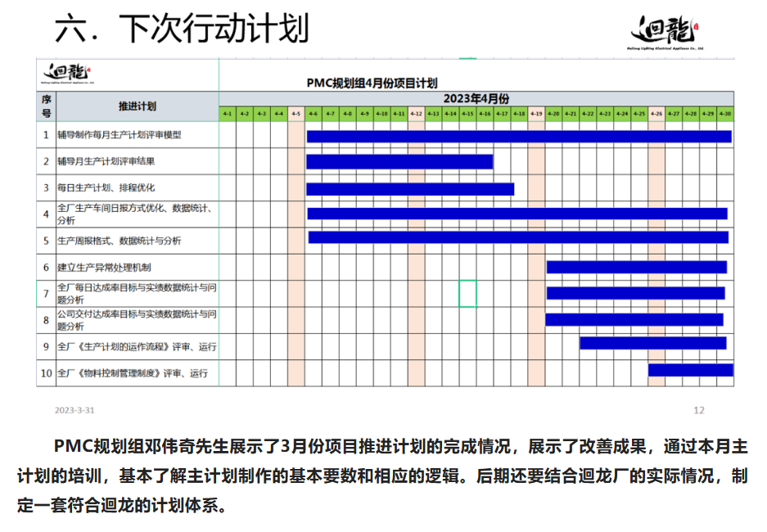Click the 4-6 date header cell
The width and height of the screenshot is (767, 532).
(313, 114)
